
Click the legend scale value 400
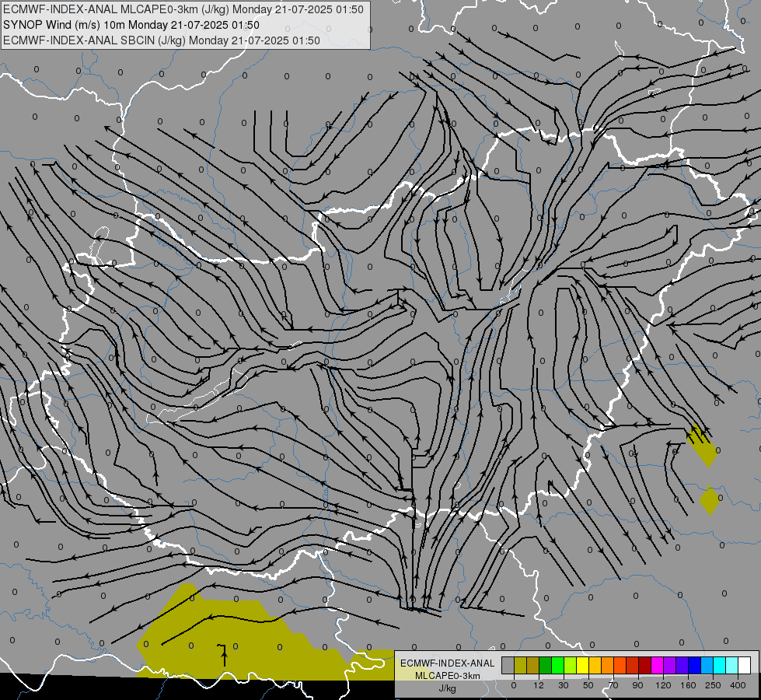738,685
